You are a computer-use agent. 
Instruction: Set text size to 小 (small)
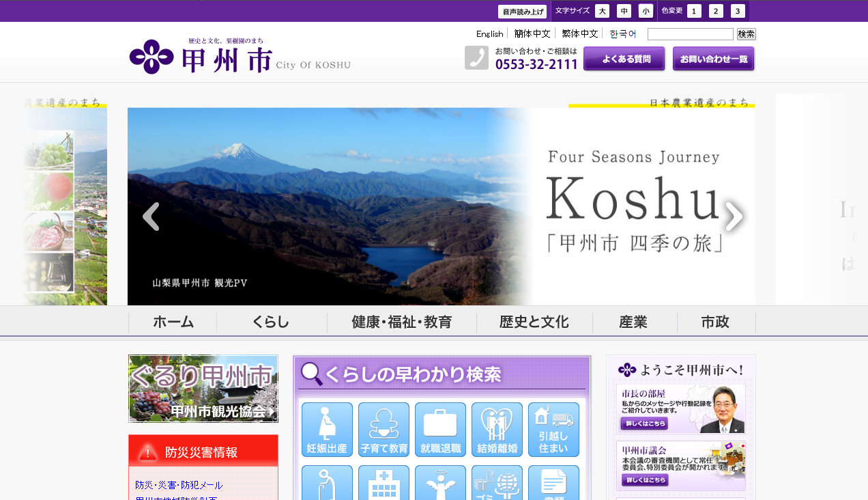pyautogui.click(x=646, y=11)
